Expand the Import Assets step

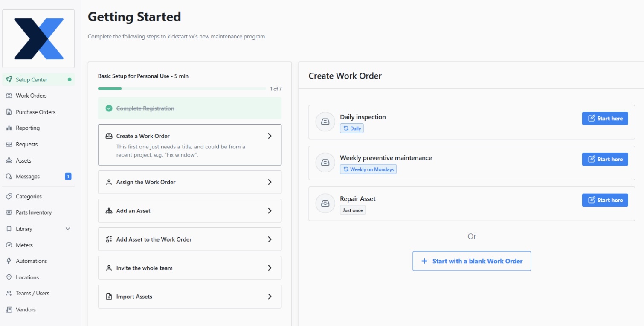pos(189,296)
